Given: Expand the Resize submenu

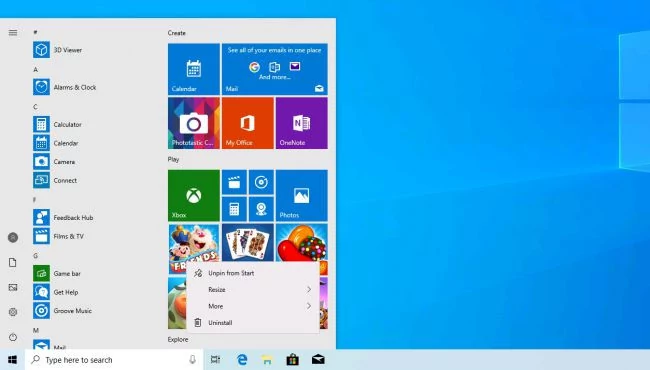Looking at the screenshot, I should pyautogui.click(x=253, y=290).
